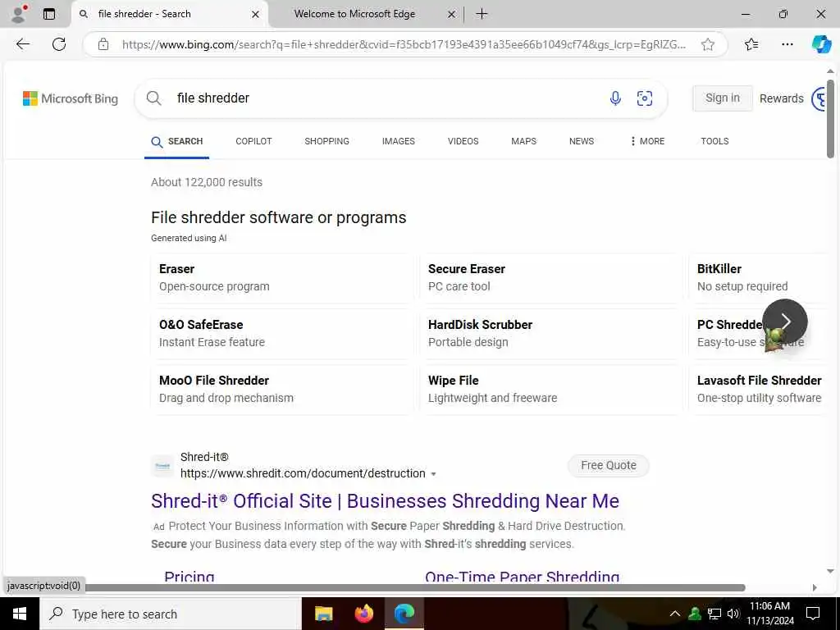
Task: Open Shred-it Official Site result link
Action: (385, 501)
